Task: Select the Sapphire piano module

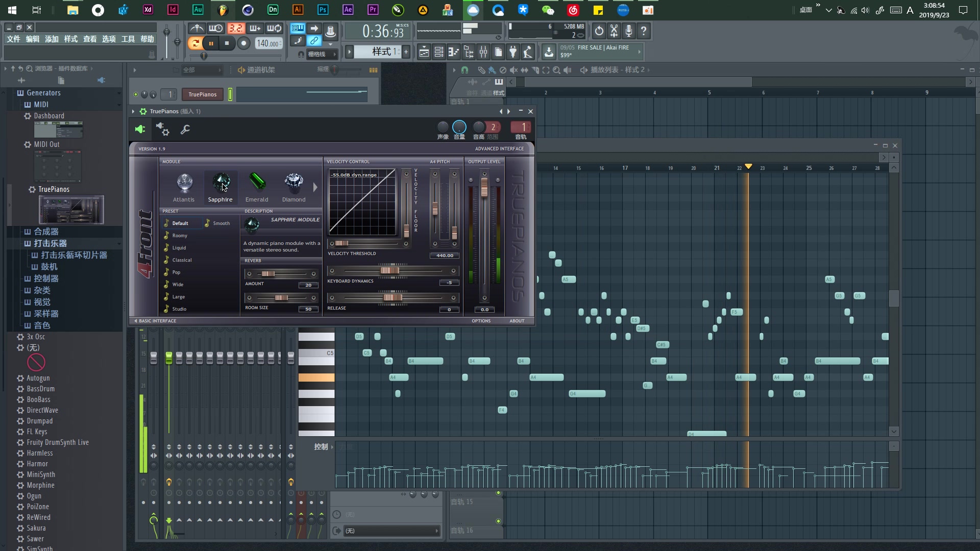Action: point(220,185)
